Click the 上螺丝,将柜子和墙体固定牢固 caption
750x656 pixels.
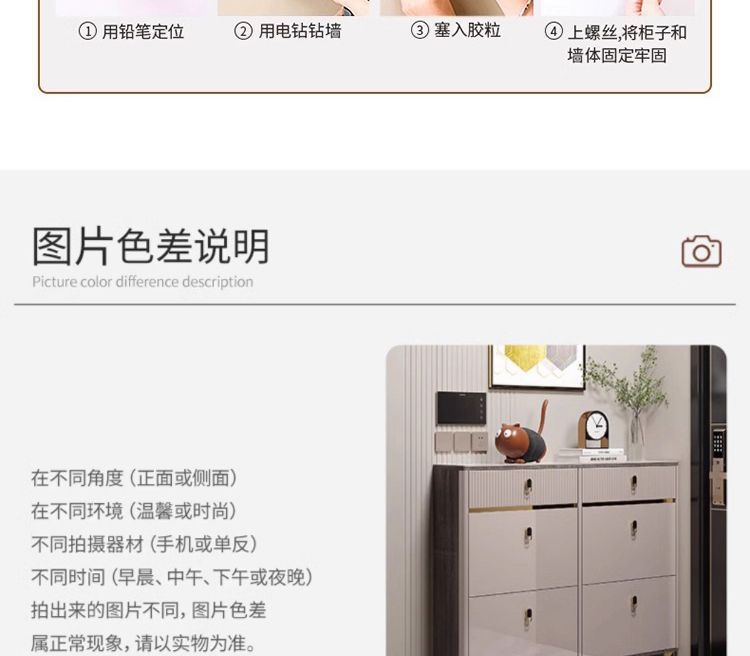click(627, 44)
